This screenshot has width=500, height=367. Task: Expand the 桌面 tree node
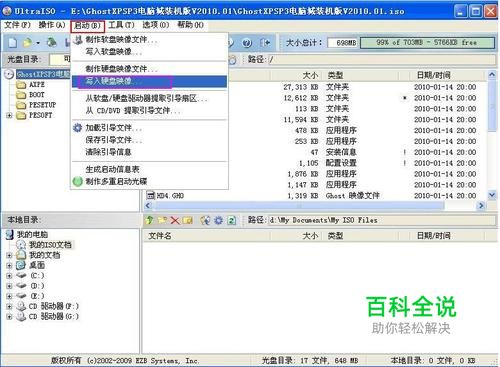pos(9,266)
